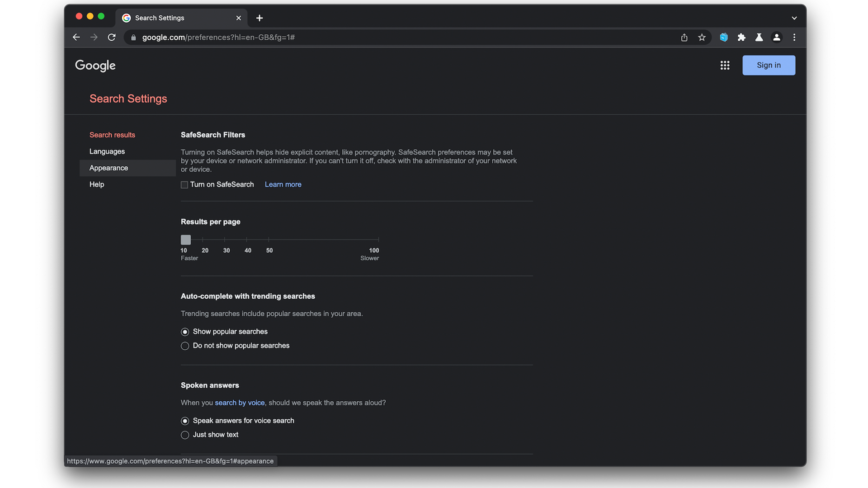The image size is (868, 488).
Task: Open the Google apps grid
Action: (725, 66)
